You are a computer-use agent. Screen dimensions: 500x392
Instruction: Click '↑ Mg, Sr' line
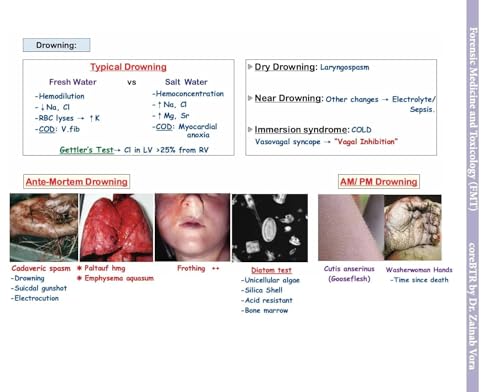[171, 116]
